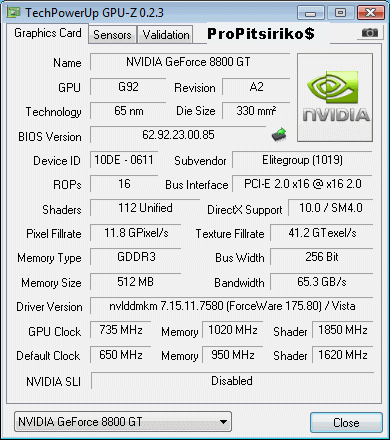Click the BIOS Version value 62.92.23.00.85
Viewport: 390px width, 440px height.
178,135
